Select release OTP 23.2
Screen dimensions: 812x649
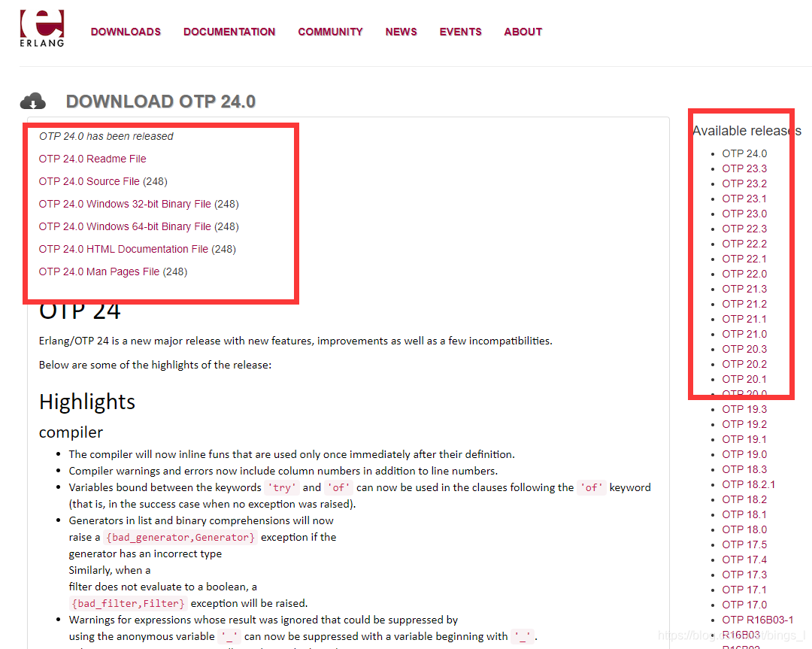[744, 184]
